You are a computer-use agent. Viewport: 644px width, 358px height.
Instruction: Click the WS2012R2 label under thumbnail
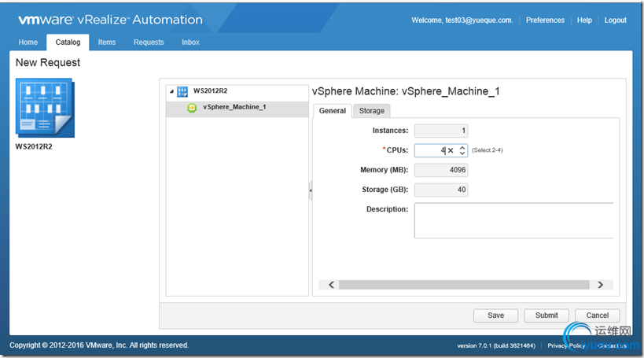coord(34,146)
